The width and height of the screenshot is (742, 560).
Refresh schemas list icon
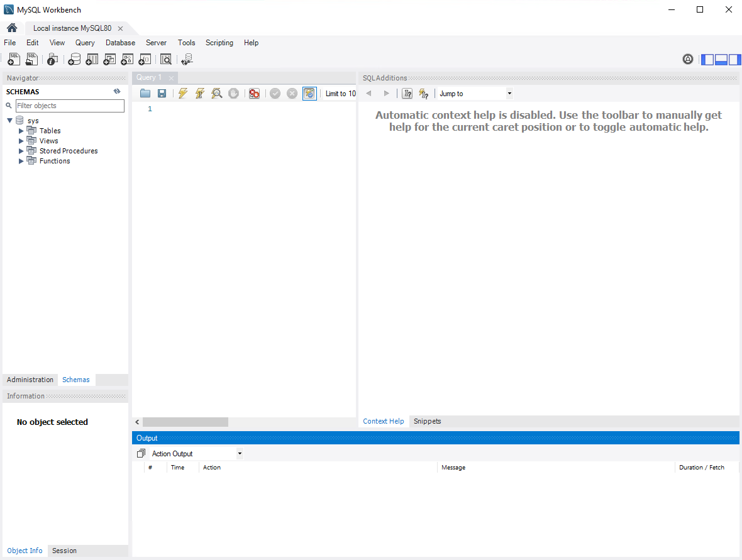click(x=117, y=91)
